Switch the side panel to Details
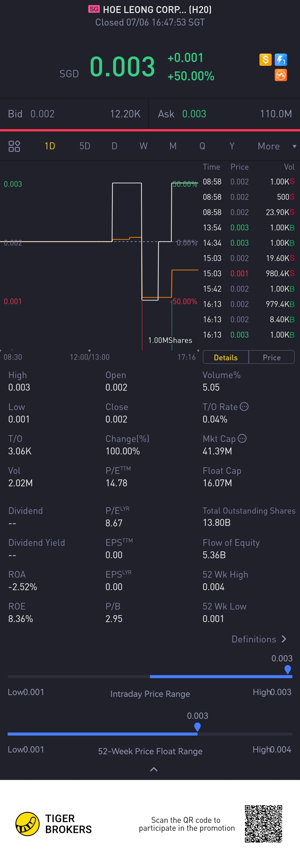This screenshot has height=868, width=300. click(x=226, y=357)
